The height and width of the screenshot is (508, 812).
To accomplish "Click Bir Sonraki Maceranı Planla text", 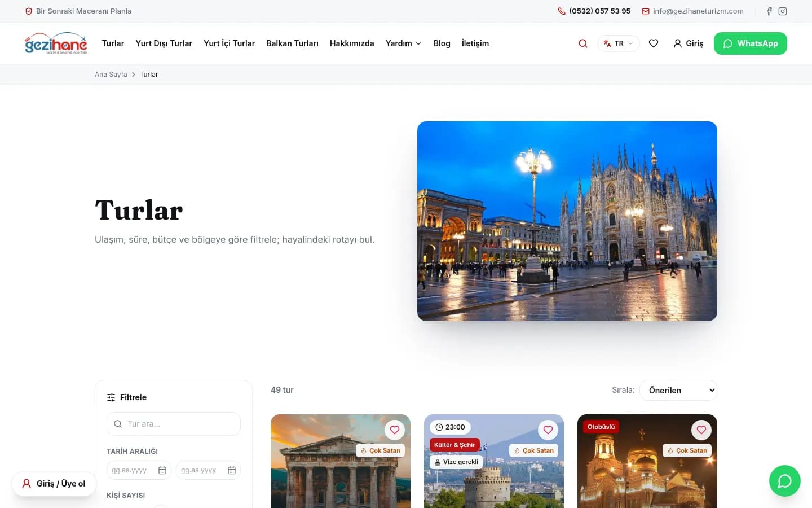I will pyautogui.click(x=83, y=11).
